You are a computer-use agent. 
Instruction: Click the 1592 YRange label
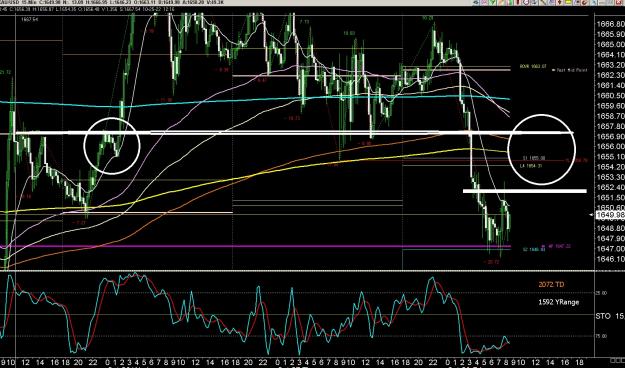[558, 302]
